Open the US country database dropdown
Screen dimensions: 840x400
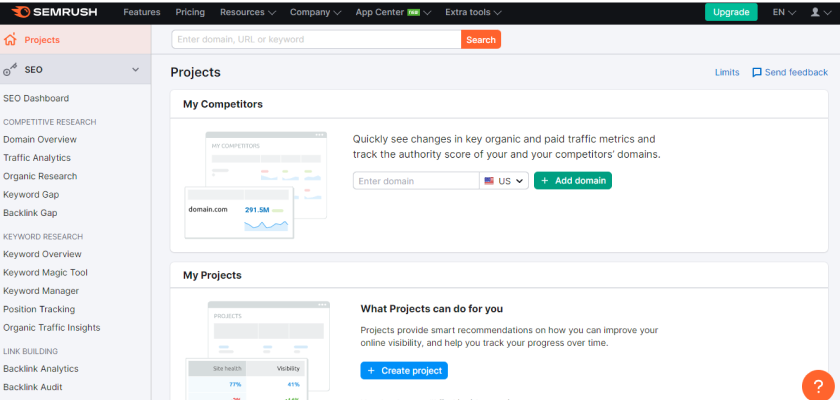[504, 181]
